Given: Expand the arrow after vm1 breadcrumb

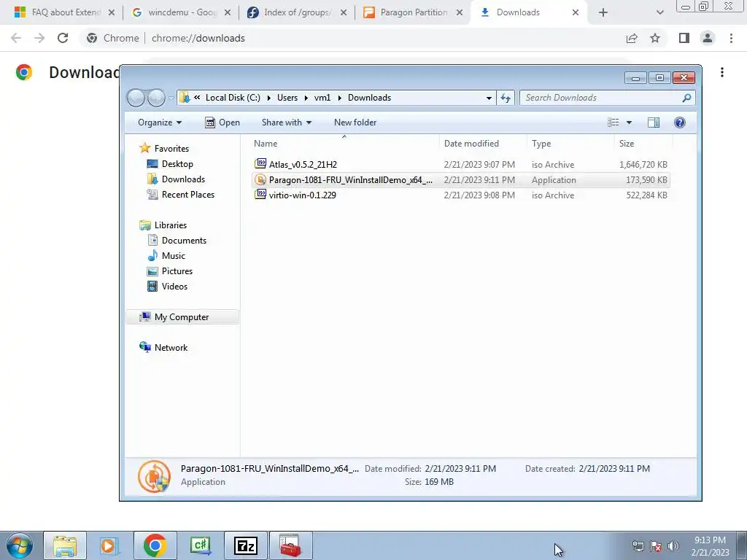Looking at the screenshot, I should click(339, 98).
